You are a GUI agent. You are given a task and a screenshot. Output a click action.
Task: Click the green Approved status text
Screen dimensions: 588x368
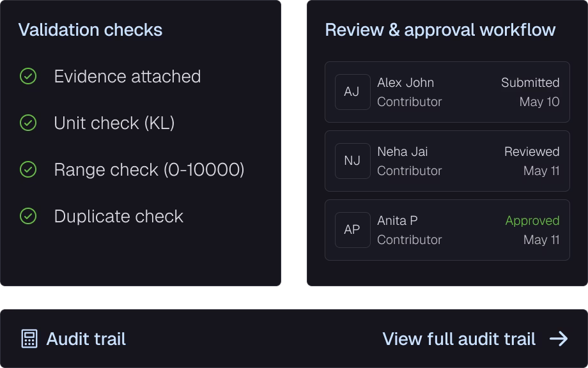(532, 220)
